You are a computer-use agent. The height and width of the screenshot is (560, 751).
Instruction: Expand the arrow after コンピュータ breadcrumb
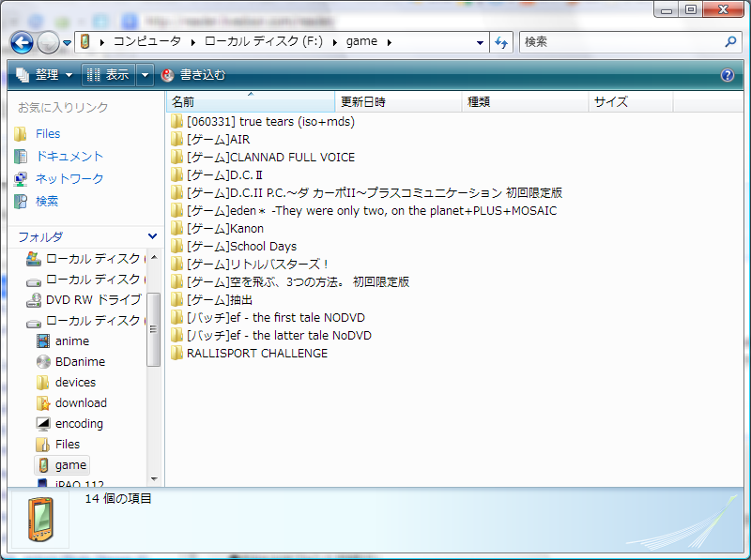click(102, 42)
